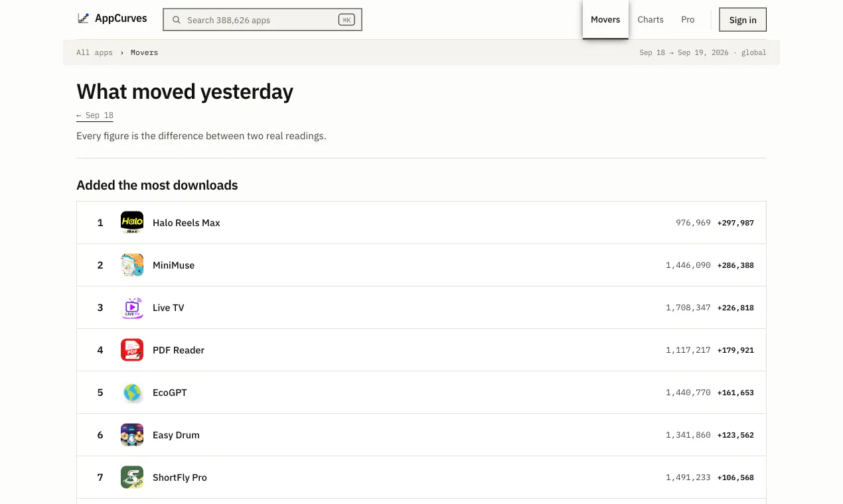Open the Pro tab

click(x=688, y=19)
